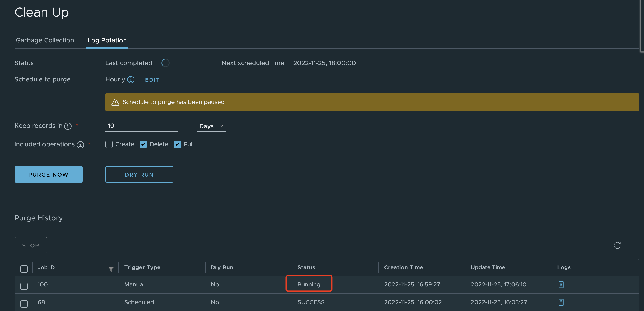
Task: Click the Job ID column filter icon
Action: [x=111, y=269]
